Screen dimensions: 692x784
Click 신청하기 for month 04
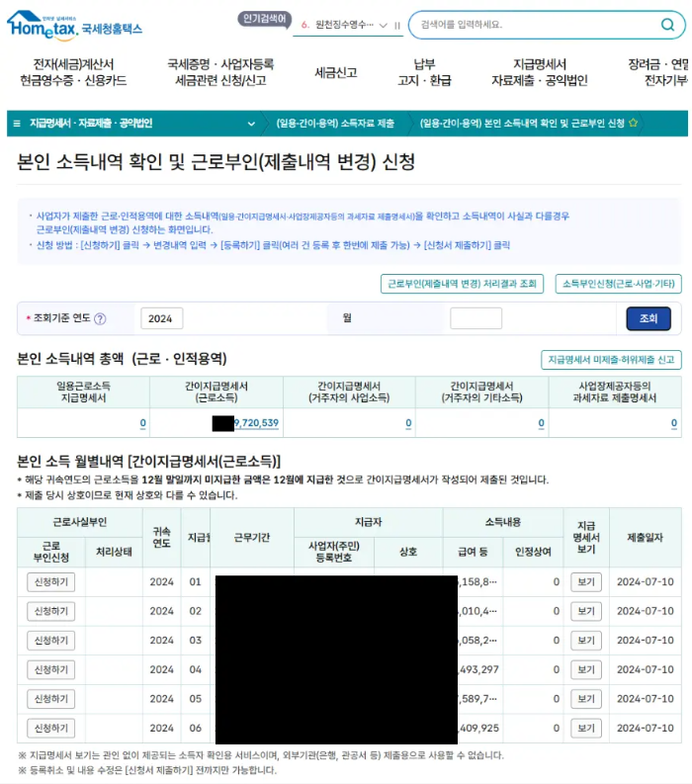(51, 669)
